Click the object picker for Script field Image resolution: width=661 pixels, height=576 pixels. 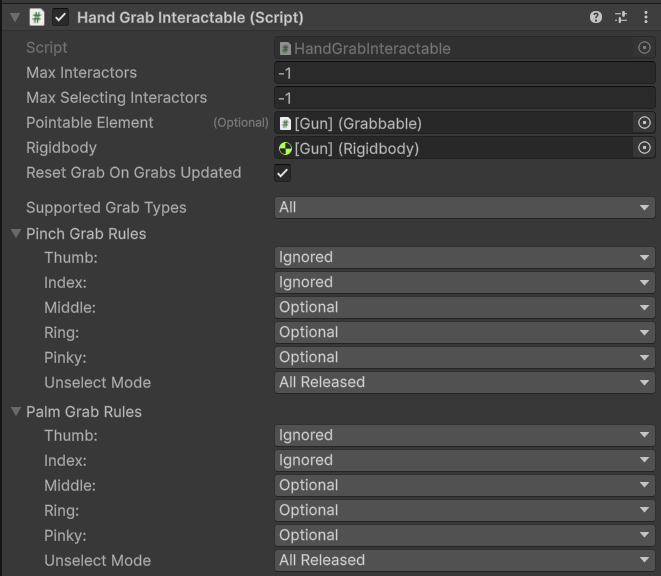click(644, 48)
